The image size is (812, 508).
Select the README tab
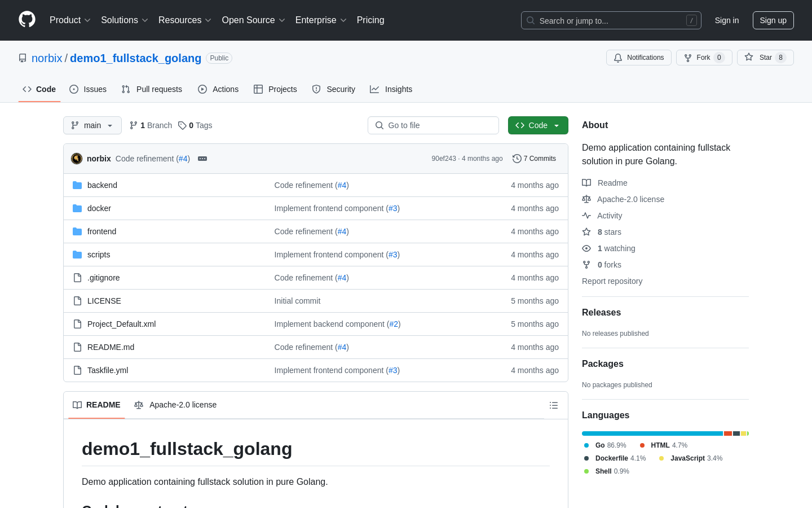tap(96, 405)
